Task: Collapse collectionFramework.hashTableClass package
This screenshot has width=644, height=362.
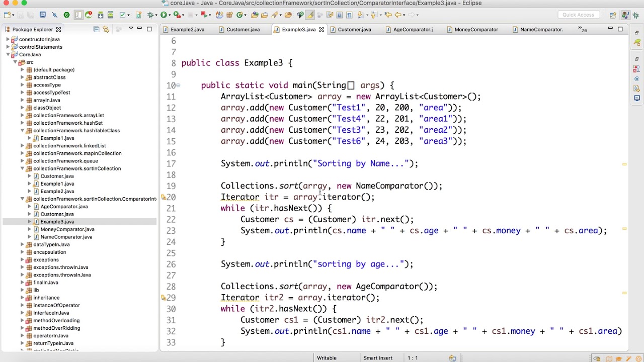Action: pyautogui.click(x=22, y=130)
